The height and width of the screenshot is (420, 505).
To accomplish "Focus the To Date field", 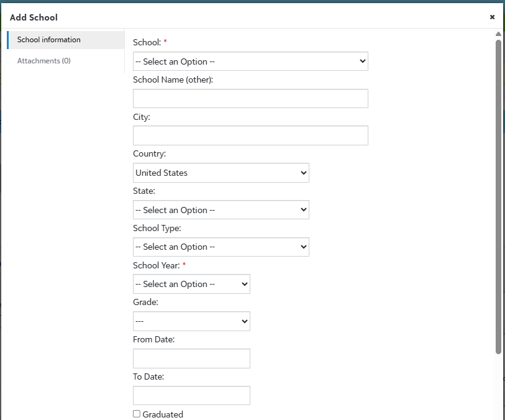I will coord(191,396).
